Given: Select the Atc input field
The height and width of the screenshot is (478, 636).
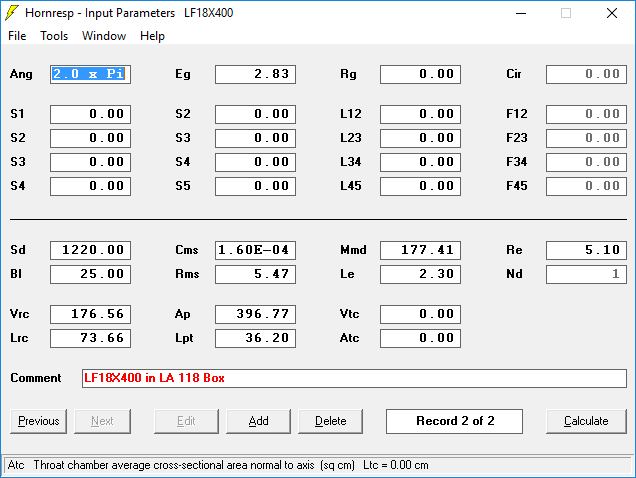Looking at the screenshot, I should point(420,338).
